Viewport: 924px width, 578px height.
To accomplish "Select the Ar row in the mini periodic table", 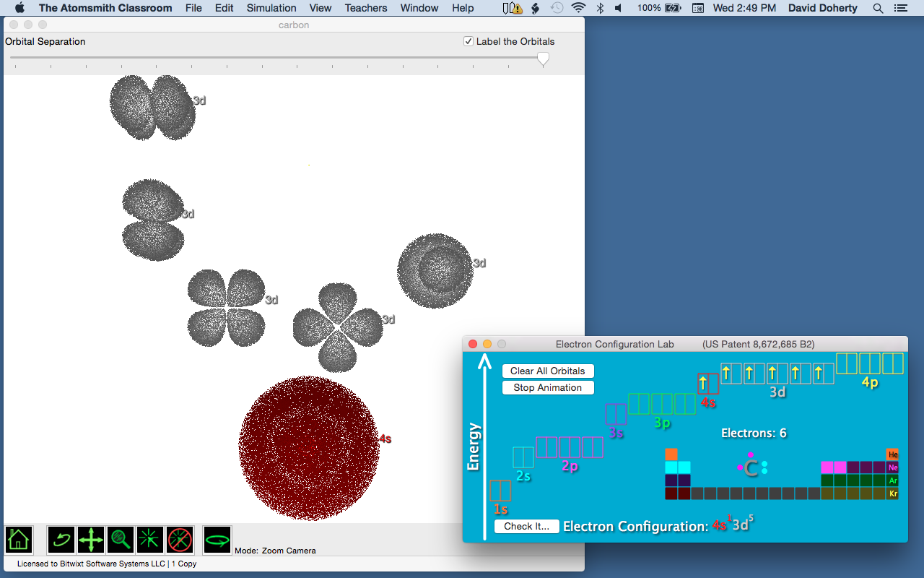I will (x=893, y=480).
